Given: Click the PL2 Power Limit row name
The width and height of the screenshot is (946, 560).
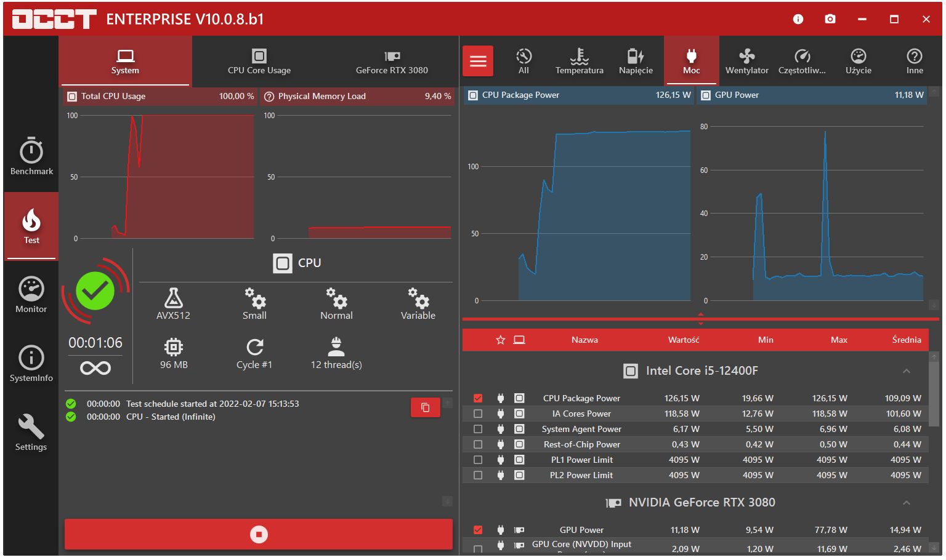Looking at the screenshot, I should pyautogui.click(x=581, y=475).
